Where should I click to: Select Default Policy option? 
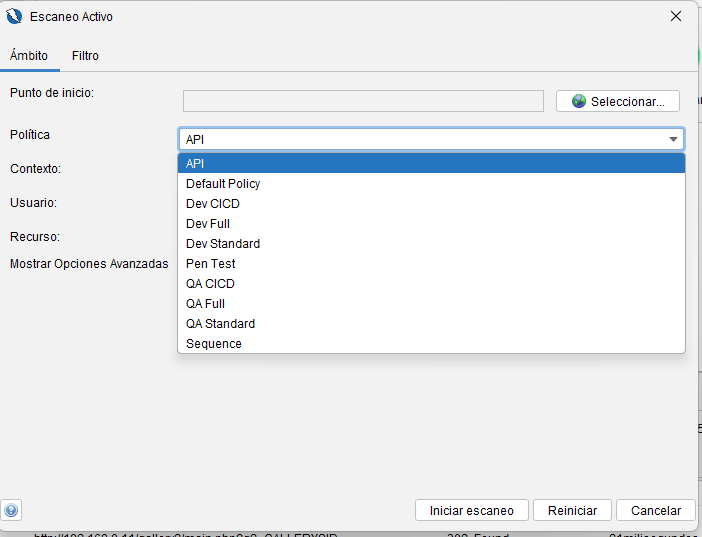click(430, 184)
